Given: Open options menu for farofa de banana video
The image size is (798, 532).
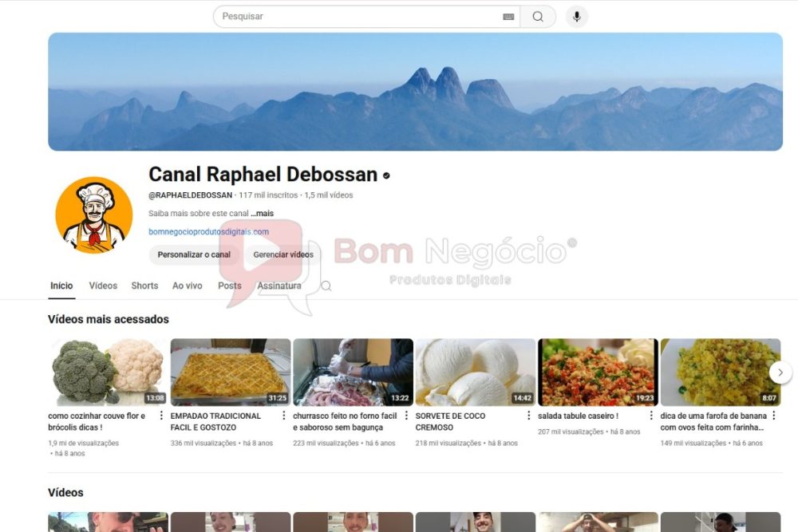Looking at the screenshot, I should coord(773,416).
